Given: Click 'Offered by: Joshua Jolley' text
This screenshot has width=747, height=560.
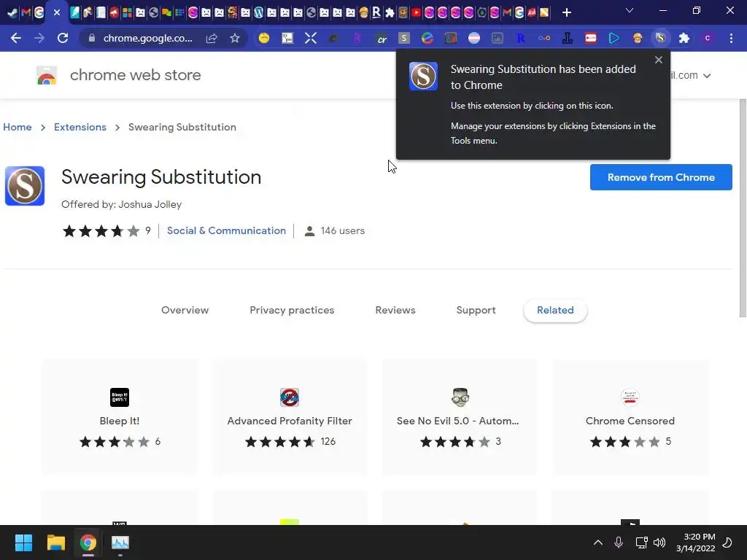Looking at the screenshot, I should (x=122, y=204).
